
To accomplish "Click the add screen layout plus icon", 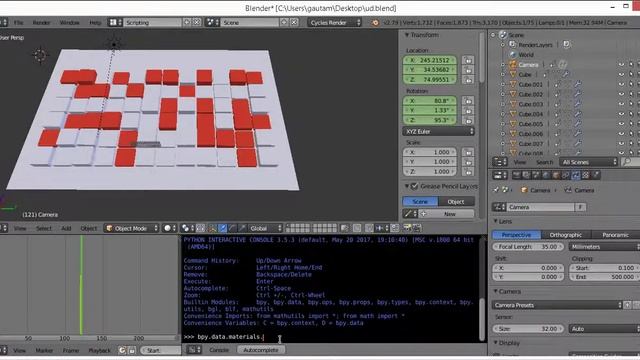I will pyautogui.click(x=187, y=22).
